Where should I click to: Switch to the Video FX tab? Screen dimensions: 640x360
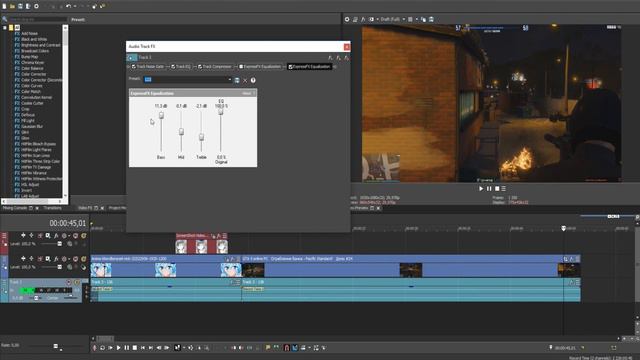click(85, 208)
